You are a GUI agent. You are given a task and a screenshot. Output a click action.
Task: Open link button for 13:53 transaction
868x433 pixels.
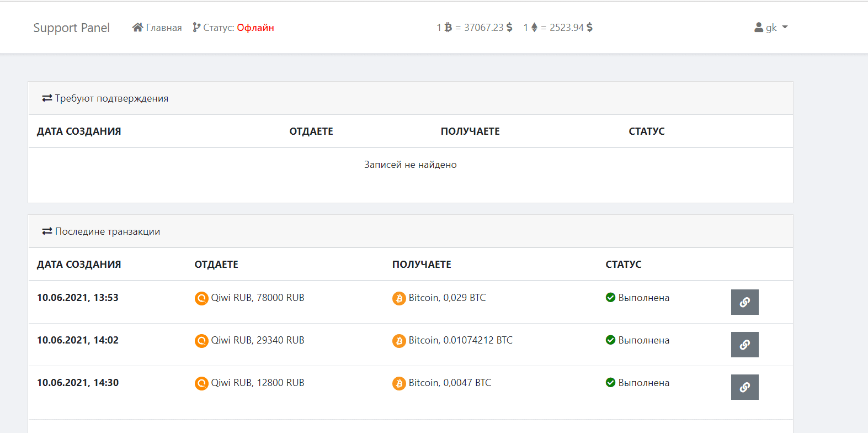744,302
